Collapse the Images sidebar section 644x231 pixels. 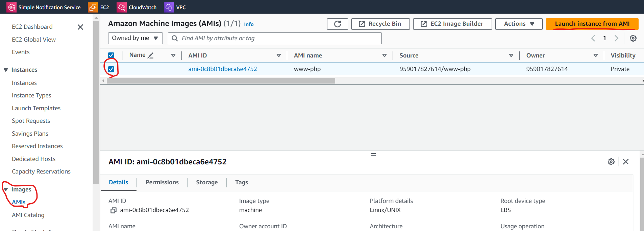point(6,189)
